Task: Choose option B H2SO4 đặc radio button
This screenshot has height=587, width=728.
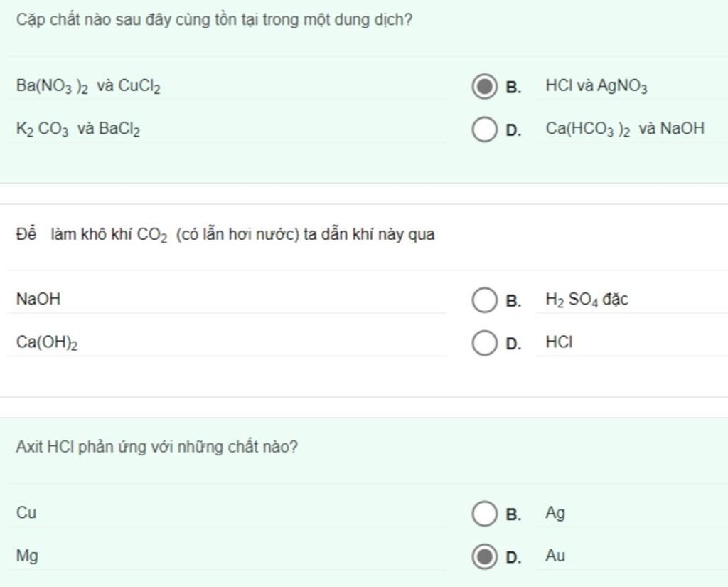Action: click(484, 300)
